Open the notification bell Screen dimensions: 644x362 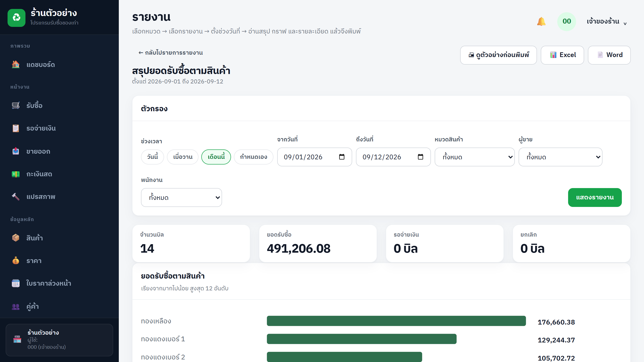click(541, 21)
